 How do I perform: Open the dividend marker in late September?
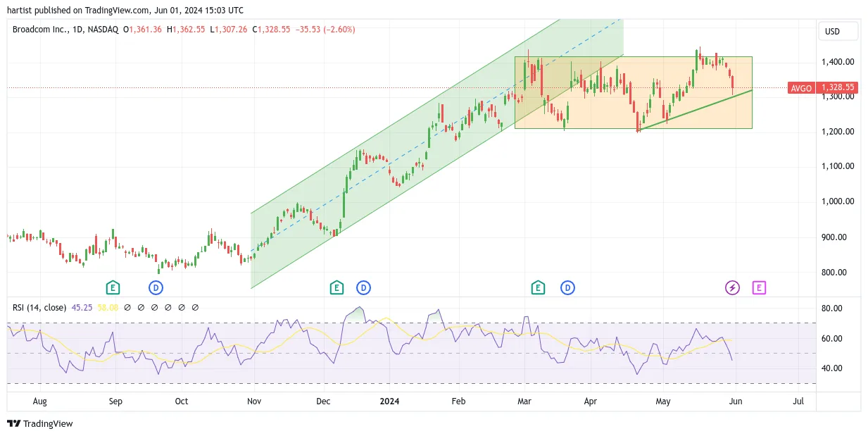click(x=156, y=287)
